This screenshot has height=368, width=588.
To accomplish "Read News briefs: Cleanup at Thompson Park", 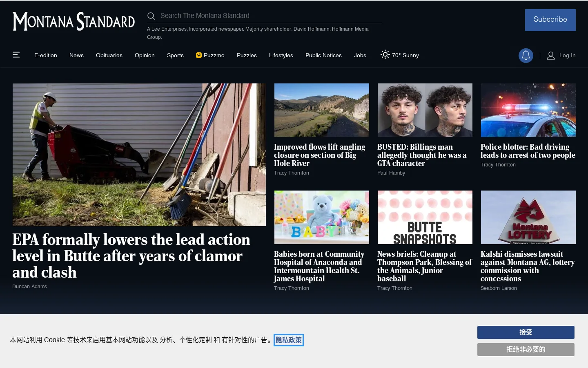I will click(x=425, y=266).
